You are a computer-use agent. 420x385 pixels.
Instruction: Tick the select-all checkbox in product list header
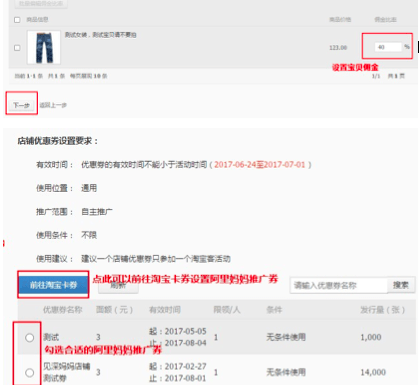[17, 20]
